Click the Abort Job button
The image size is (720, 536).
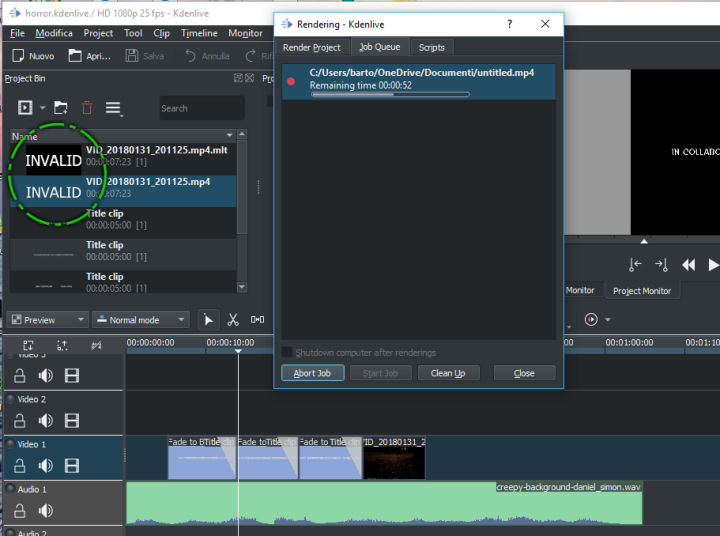click(x=312, y=373)
